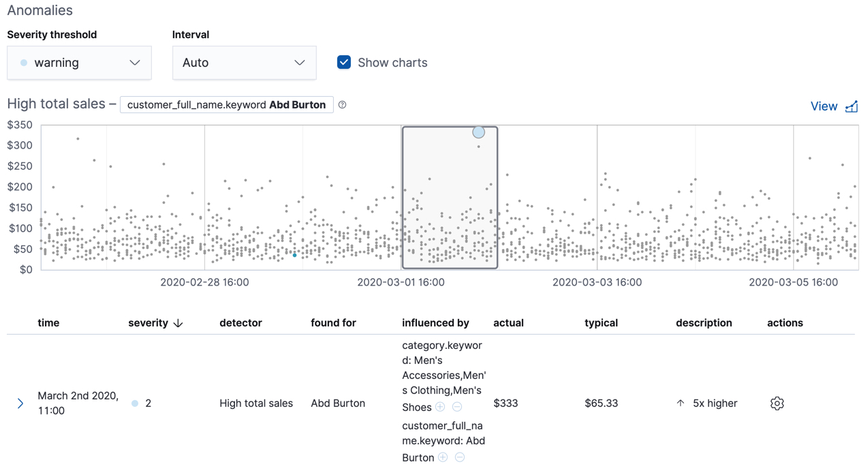Click the minus filter icon for category.keyword influencer

coord(457,406)
